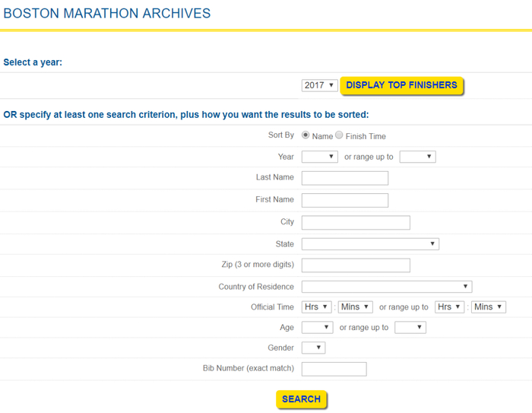Open Official Time starting Hrs dropdown

(316, 307)
